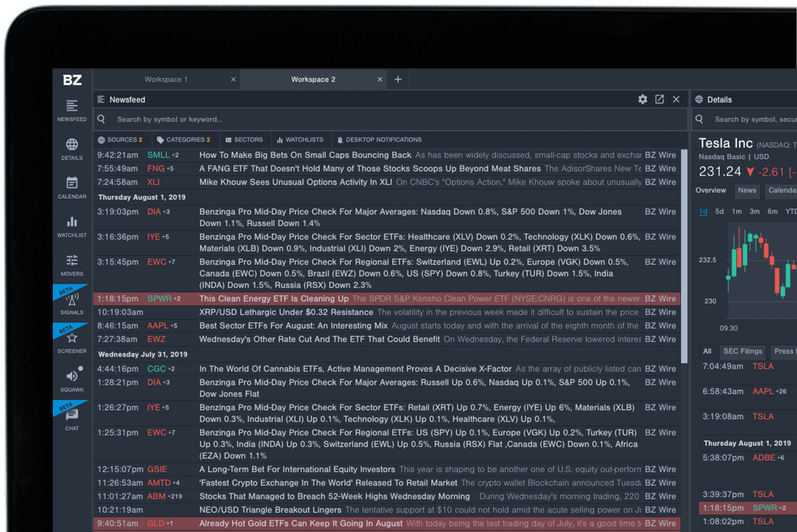Open the Calendar tab in Details

point(782,190)
